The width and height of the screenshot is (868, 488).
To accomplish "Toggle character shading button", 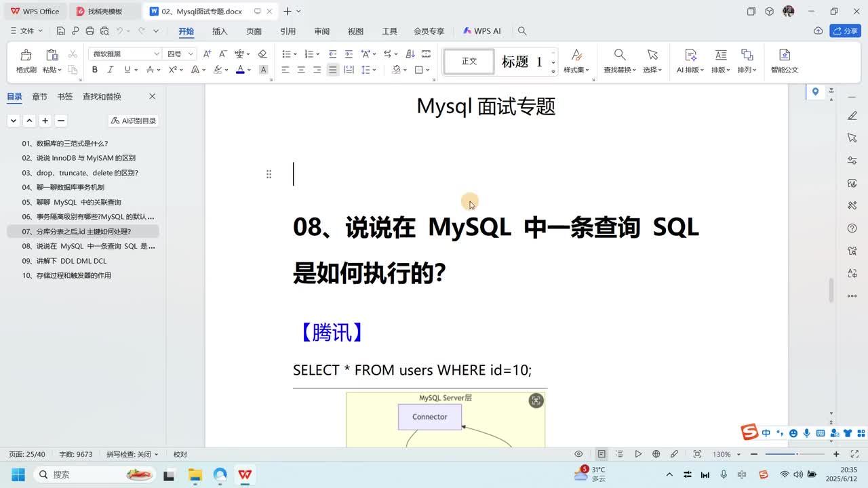I will click(263, 70).
